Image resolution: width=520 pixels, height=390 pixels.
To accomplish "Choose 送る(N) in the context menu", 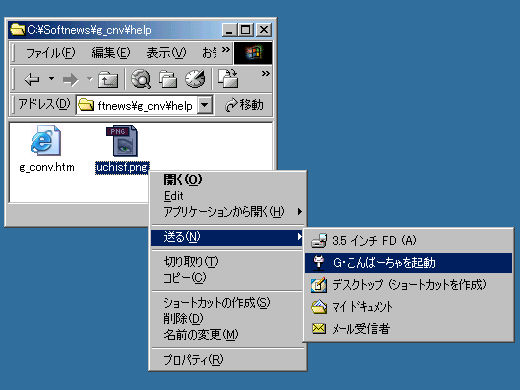I will [x=228, y=237].
